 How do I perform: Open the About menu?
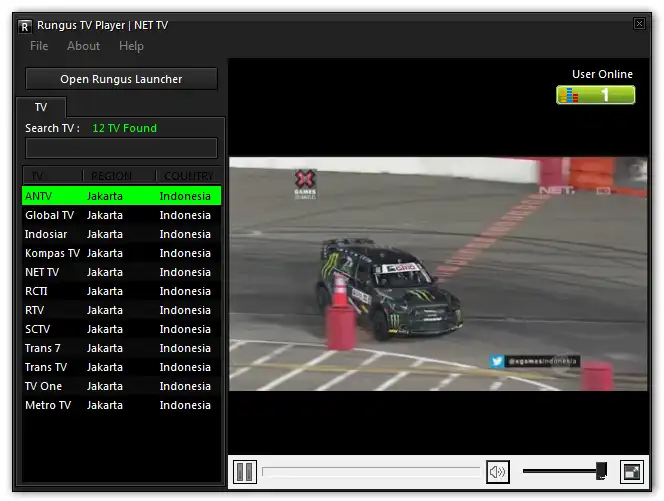tap(83, 46)
